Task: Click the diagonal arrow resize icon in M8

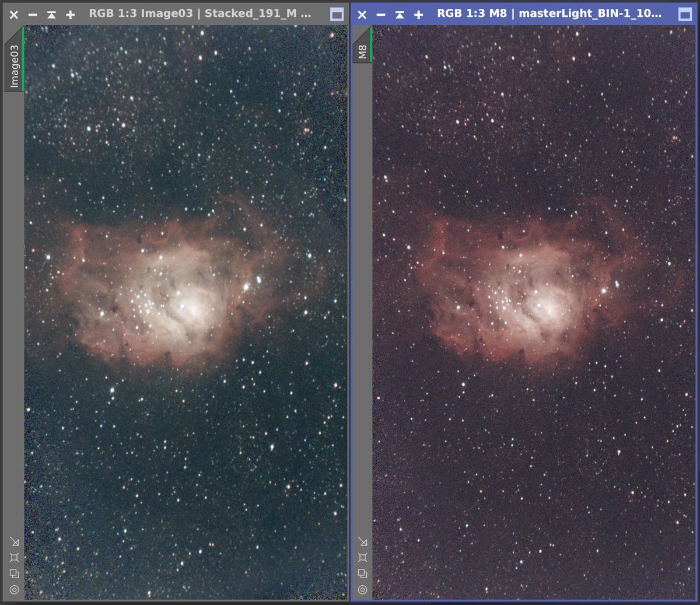Action: (362, 542)
